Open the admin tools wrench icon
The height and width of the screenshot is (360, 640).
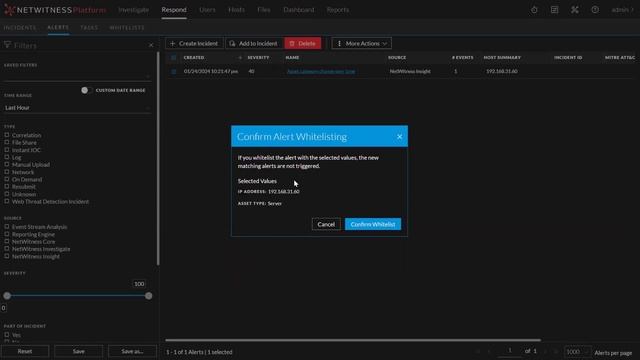[575, 10]
